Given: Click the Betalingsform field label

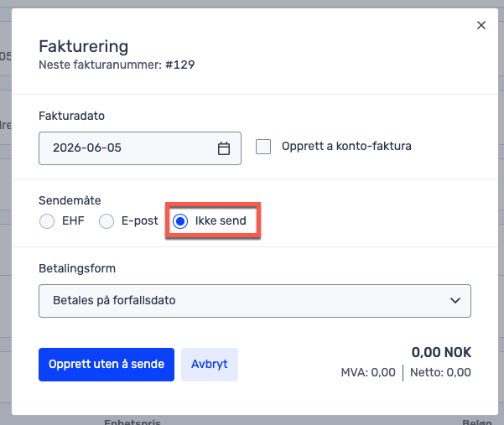Looking at the screenshot, I should pos(77,268).
